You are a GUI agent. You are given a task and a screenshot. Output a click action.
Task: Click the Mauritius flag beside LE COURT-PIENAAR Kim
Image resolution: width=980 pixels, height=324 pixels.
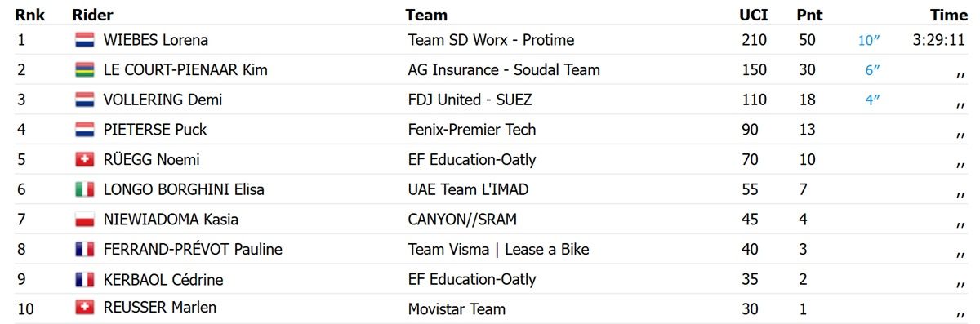pyautogui.click(x=85, y=70)
